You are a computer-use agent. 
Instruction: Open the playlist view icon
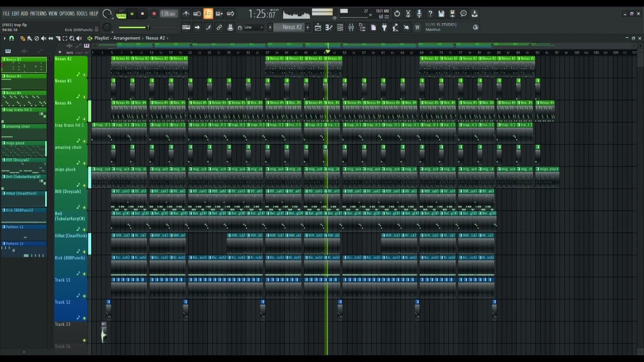point(318,27)
